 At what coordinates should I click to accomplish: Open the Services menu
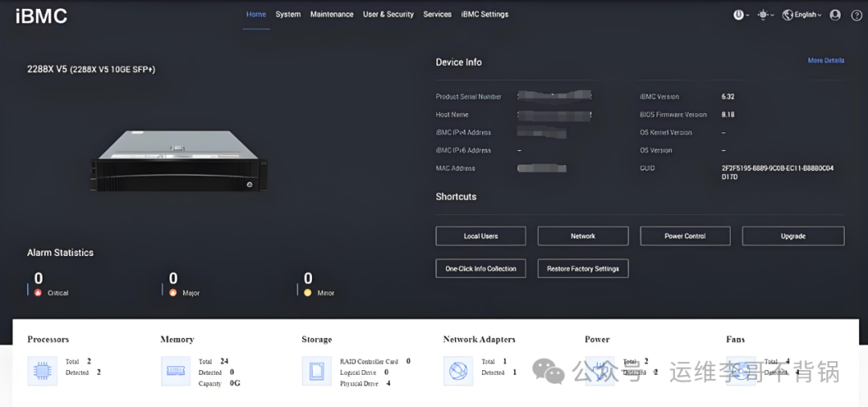point(437,14)
